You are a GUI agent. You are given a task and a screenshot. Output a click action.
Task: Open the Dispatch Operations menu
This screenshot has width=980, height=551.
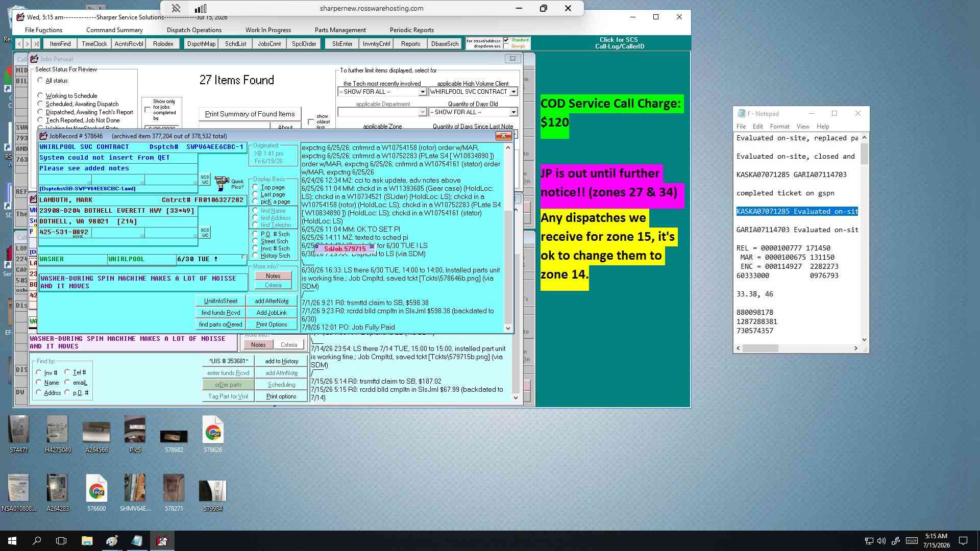pos(194,30)
